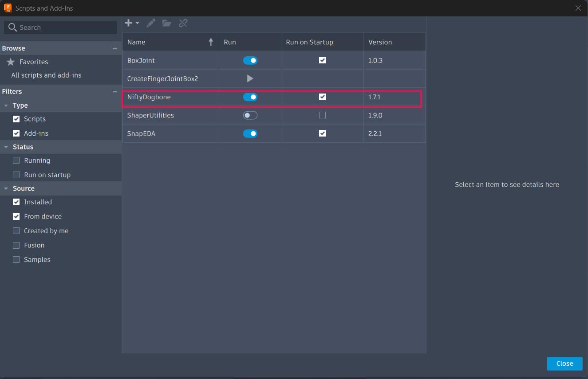The image size is (588, 379).
Task: Run CreateFingerJointBox2 with its play icon
Action: (x=250, y=78)
